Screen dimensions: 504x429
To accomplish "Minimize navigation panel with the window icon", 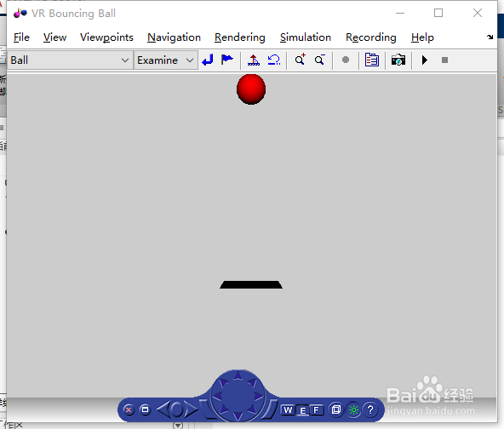I will tap(146, 409).
